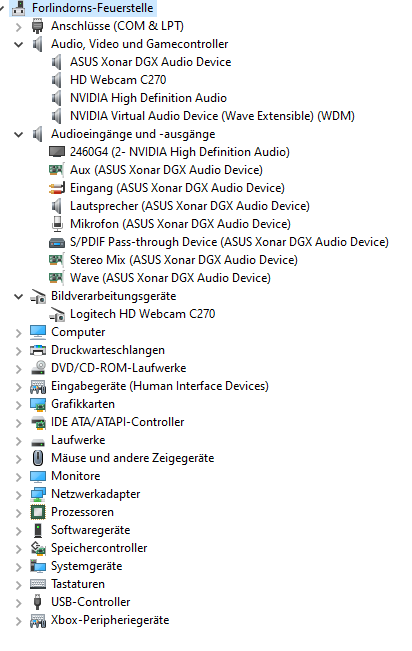The image size is (412, 651).
Task: Expand the Anschlüsse (COM & LPT) node
Action: point(18,27)
